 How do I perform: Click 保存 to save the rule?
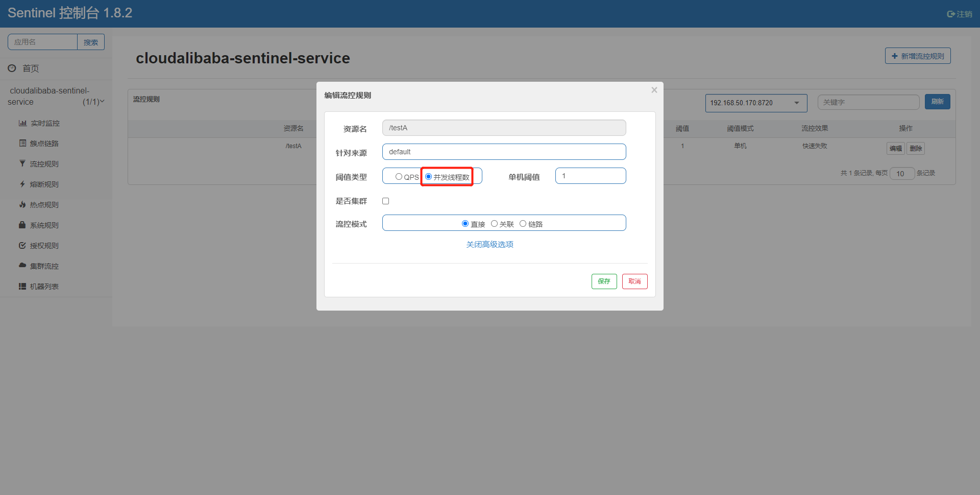pos(604,281)
